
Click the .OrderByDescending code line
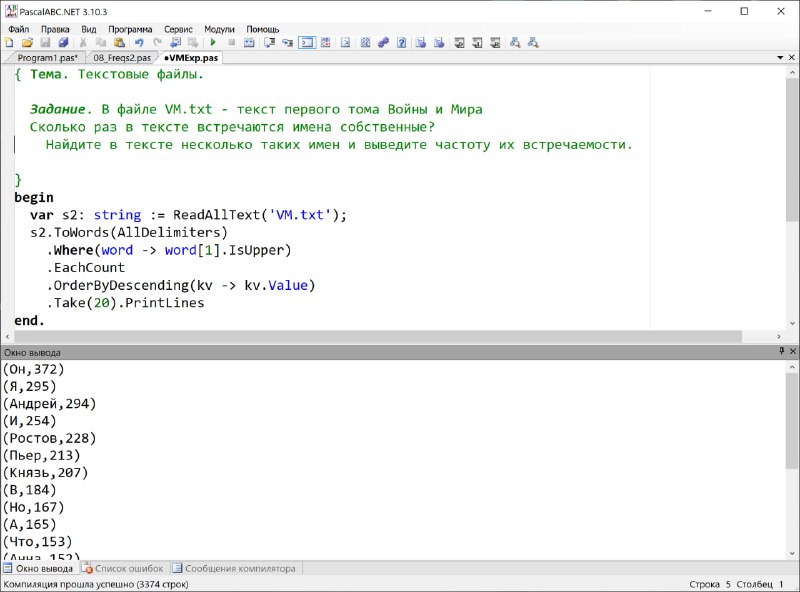pos(181,285)
